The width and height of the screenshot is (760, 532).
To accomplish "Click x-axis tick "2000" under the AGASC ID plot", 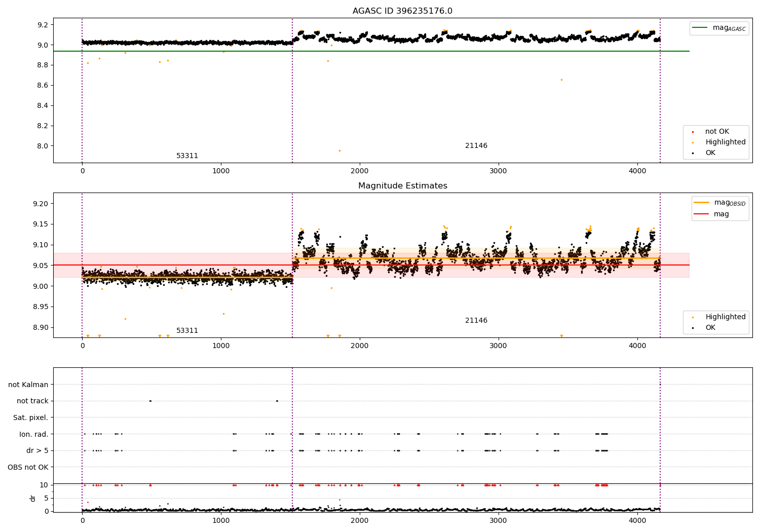I will point(360,171).
